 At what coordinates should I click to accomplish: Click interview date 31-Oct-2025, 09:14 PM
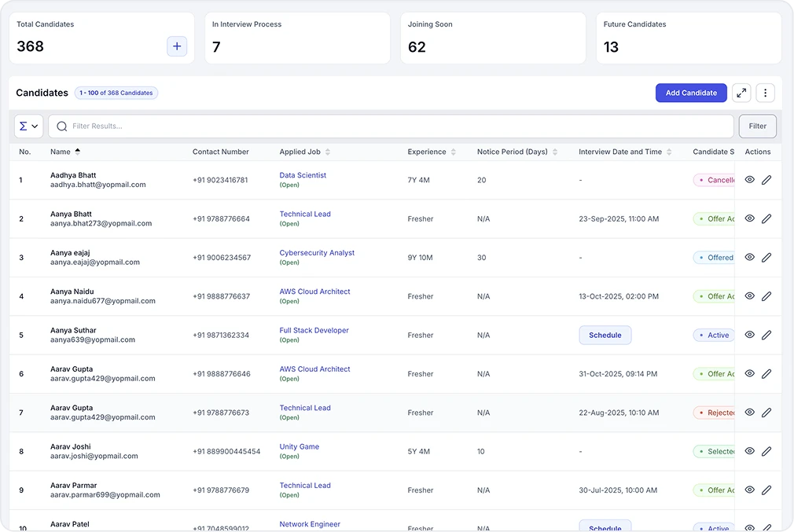(x=618, y=374)
